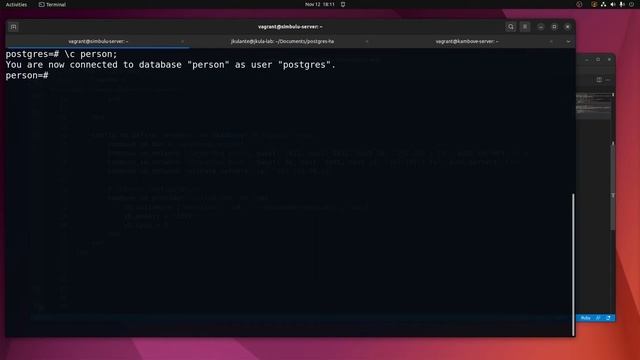Switch to jkulante@jkula-lab postgres-ha tab
640x360 pixels.
pos(282,41)
